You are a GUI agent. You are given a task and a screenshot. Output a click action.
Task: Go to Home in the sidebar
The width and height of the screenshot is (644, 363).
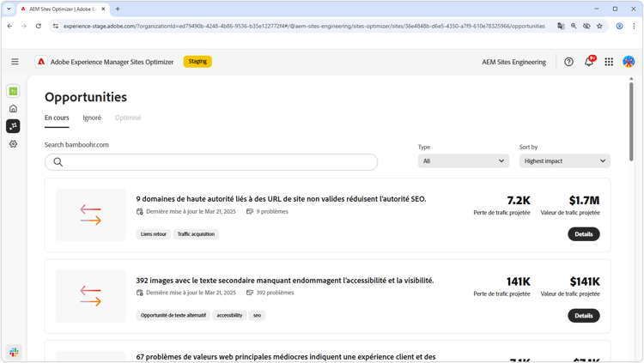[13, 109]
